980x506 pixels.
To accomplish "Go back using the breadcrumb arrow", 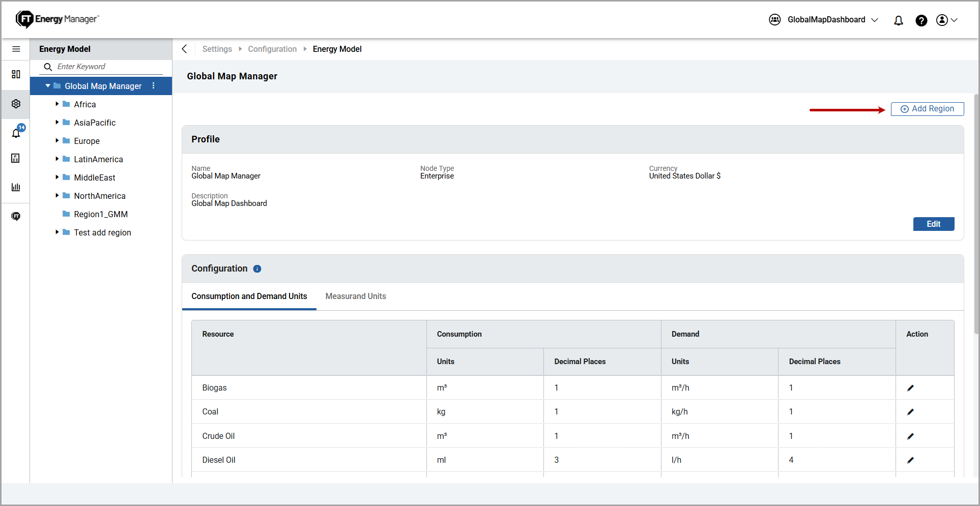I will 185,49.
